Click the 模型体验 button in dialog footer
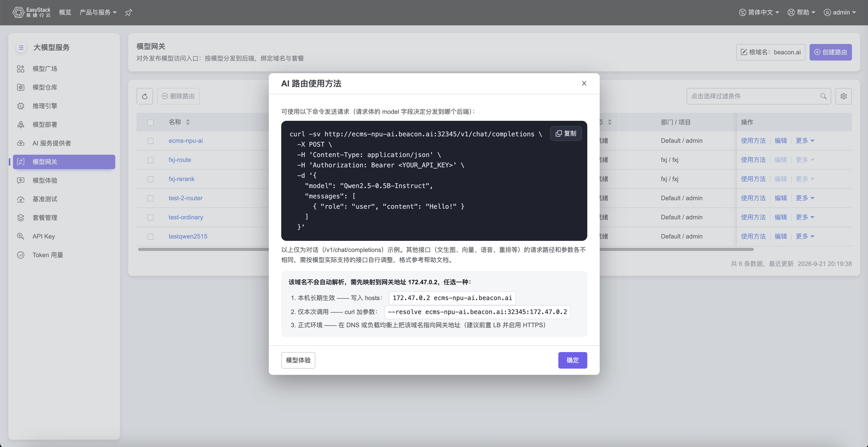Screen dimensions: 868x447 (298, 360)
